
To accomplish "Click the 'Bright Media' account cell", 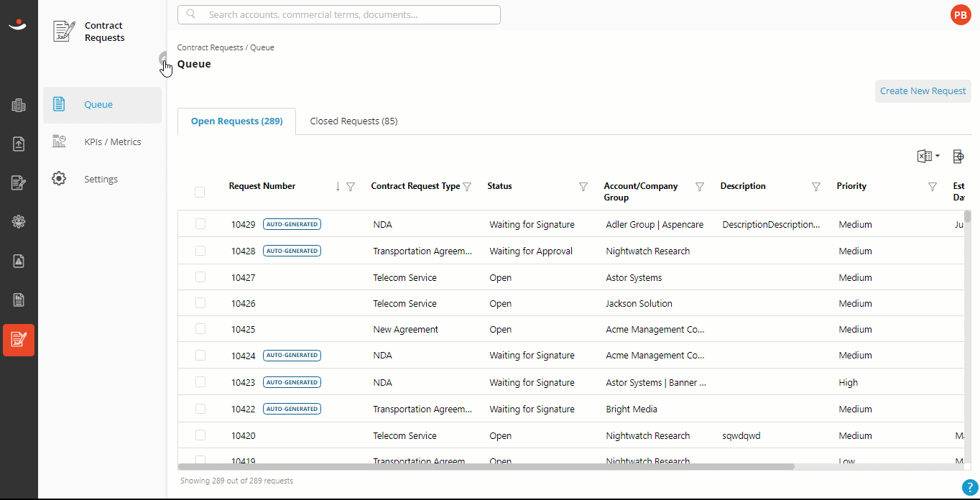I will click(x=631, y=409).
